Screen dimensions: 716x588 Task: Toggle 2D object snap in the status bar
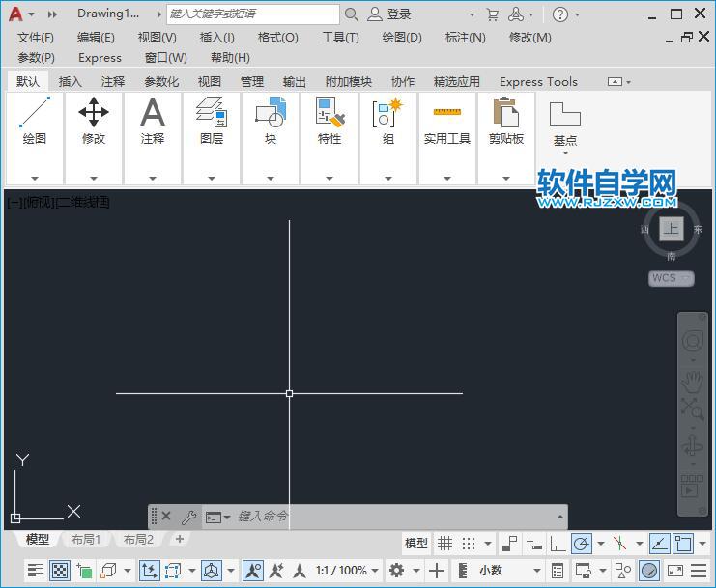(683, 544)
